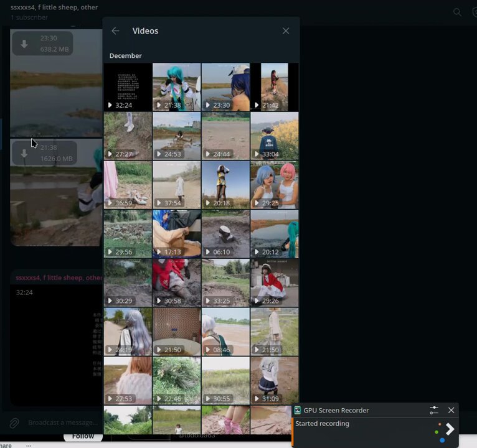
Task: Click the 32:24 video message in chat
Action: point(56,345)
